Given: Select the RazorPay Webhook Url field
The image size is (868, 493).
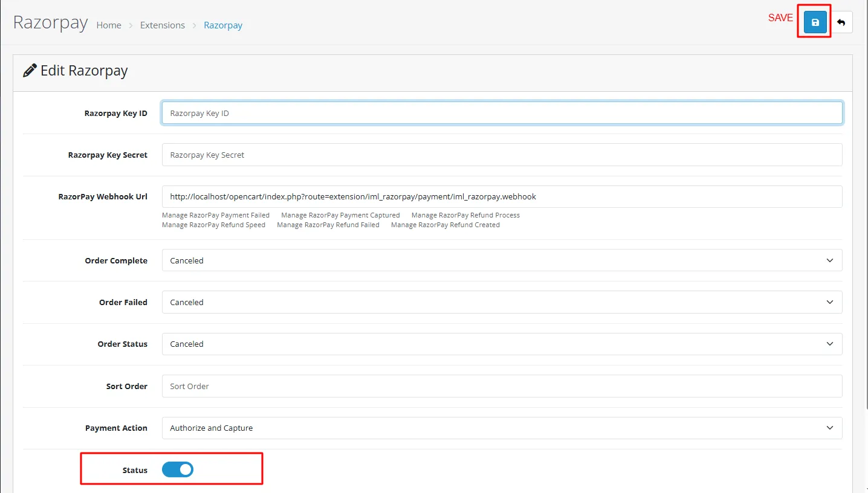Looking at the screenshot, I should pos(502,196).
